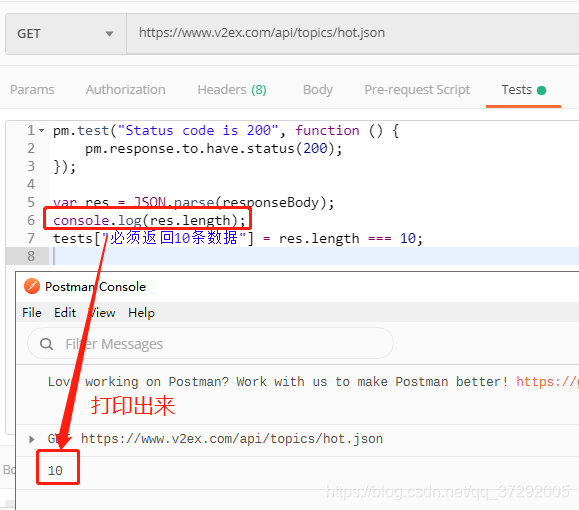
Task: Open the Pre-request Script tab
Action: pyautogui.click(x=417, y=90)
